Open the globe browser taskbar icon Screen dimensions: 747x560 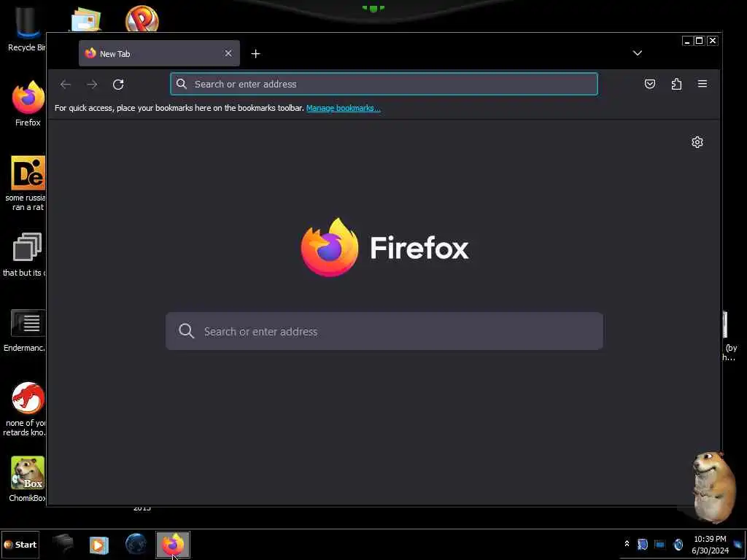136,544
